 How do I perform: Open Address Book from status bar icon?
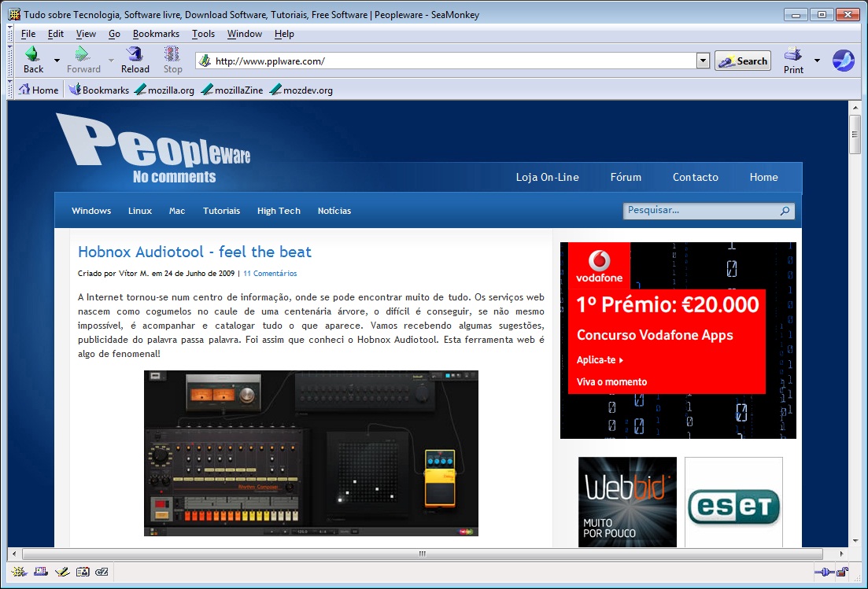click(x=83, y=572)
